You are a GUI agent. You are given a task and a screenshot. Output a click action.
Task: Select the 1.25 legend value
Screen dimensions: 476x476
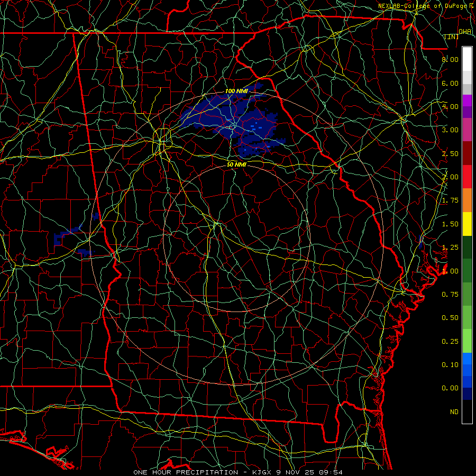[450, 248]
